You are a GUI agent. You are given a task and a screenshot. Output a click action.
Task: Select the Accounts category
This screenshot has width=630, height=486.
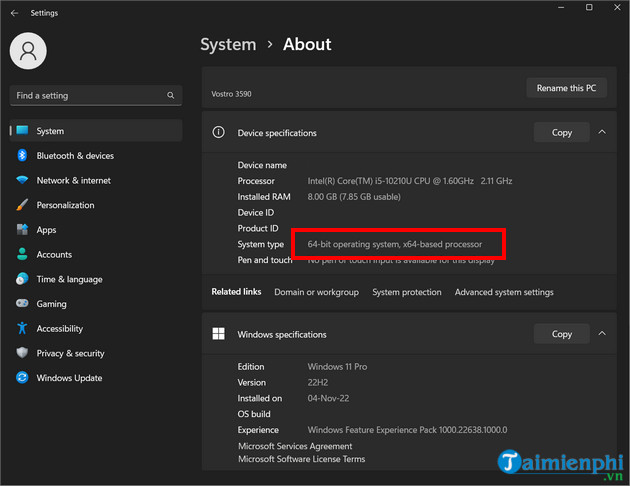pos(96,254)
